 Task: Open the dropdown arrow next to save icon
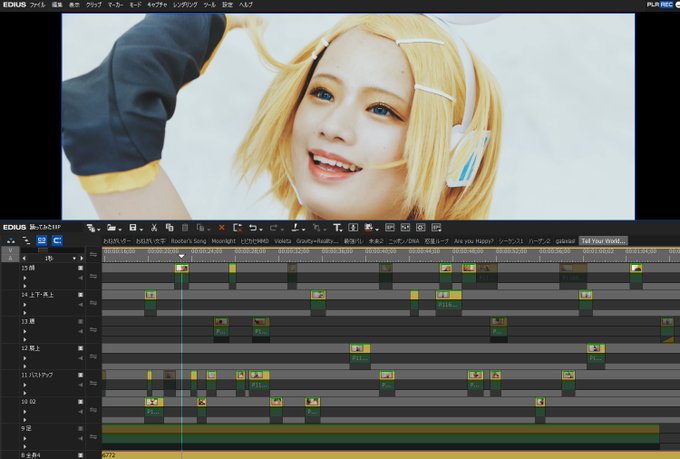click(x=141, y=229)
